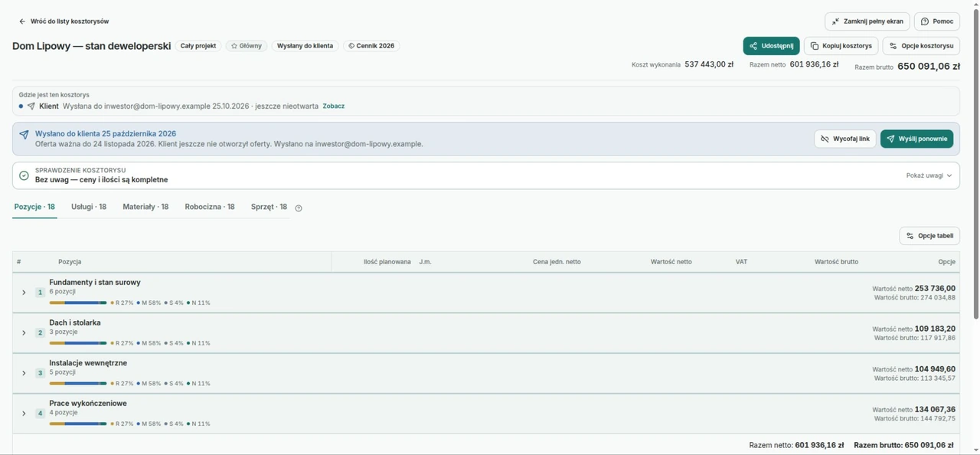This screenshot has width=980, height=455.
Task: Click 'Razem brutto: 650 091,06 zł' in footer
Action: click(x=903, y=445)
